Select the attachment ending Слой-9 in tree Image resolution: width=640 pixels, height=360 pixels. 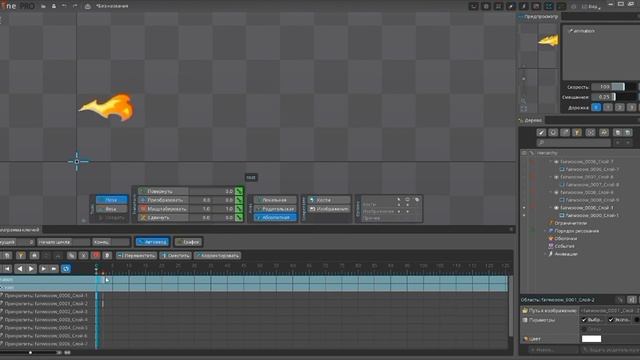[589, 200]
